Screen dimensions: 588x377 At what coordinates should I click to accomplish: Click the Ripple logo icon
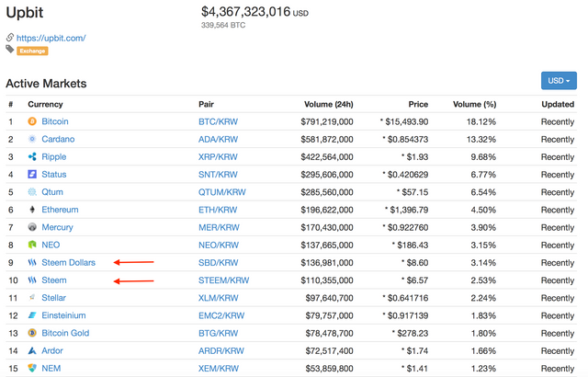[x=32, y=156]
